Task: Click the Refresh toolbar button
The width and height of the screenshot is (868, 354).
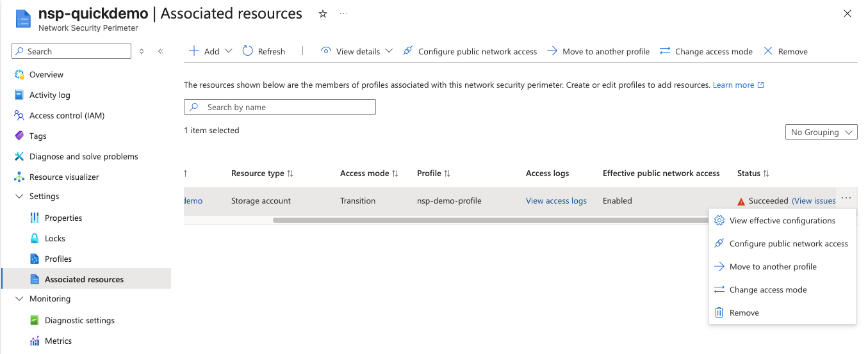Action: [264, 51]
